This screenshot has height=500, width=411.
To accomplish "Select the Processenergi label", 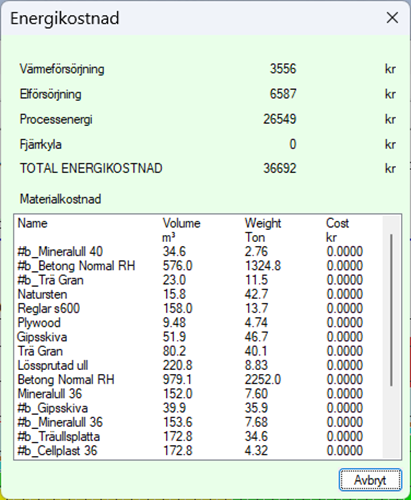I will (x=56, y=119).
